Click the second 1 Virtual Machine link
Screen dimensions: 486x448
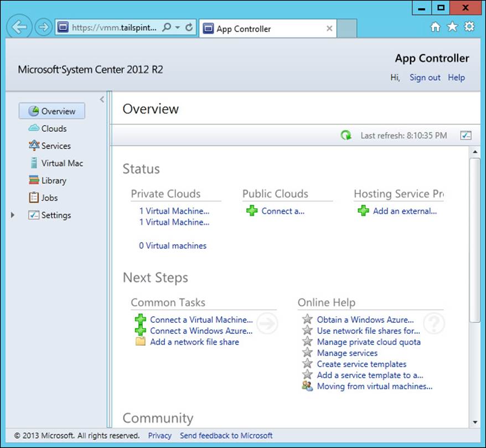(174, 222)
